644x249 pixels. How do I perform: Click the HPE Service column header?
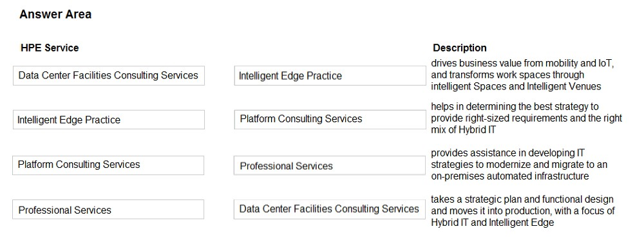coord(50,48)
